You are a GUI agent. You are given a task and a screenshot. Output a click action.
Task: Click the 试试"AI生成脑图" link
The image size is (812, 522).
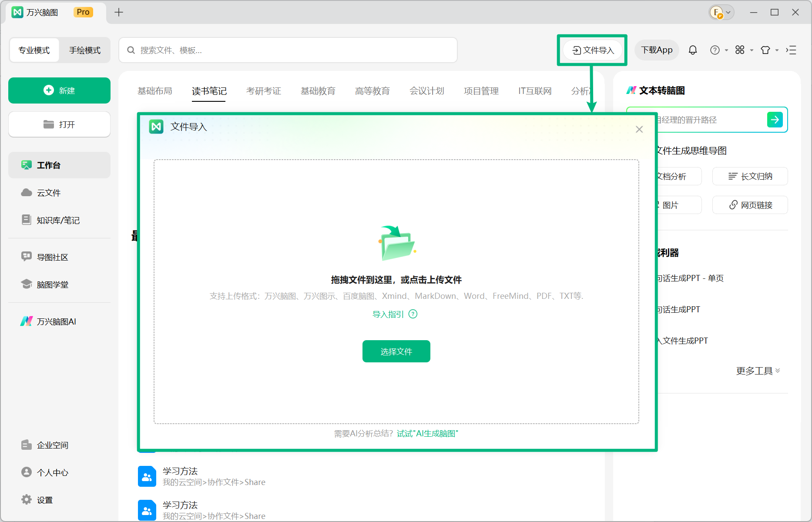(x=427, y=434)
